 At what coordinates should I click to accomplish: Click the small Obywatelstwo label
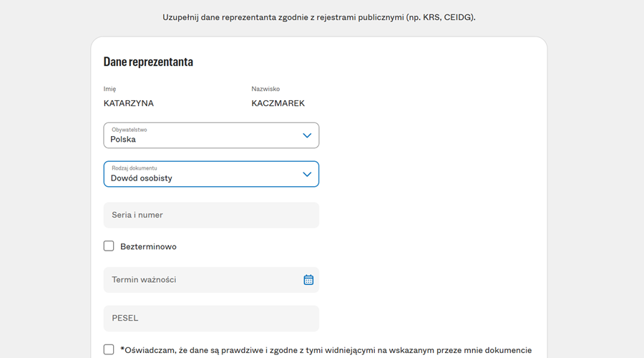129,130
